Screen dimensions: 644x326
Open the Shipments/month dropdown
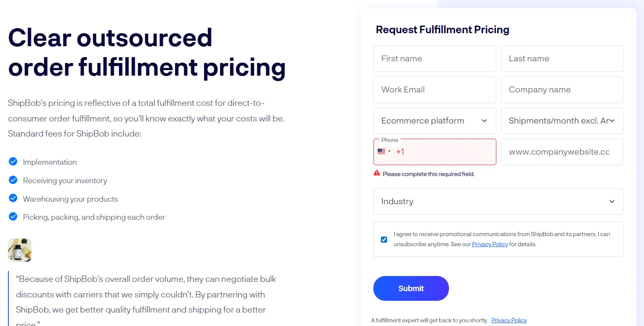point(562,121)
